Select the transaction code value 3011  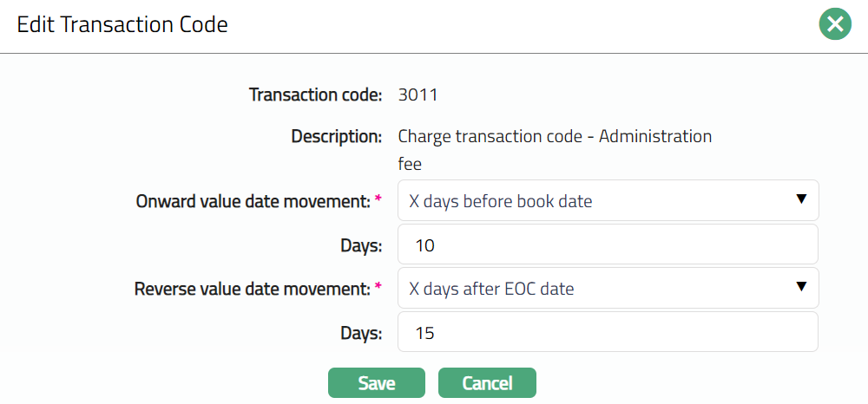pos(414,94)
